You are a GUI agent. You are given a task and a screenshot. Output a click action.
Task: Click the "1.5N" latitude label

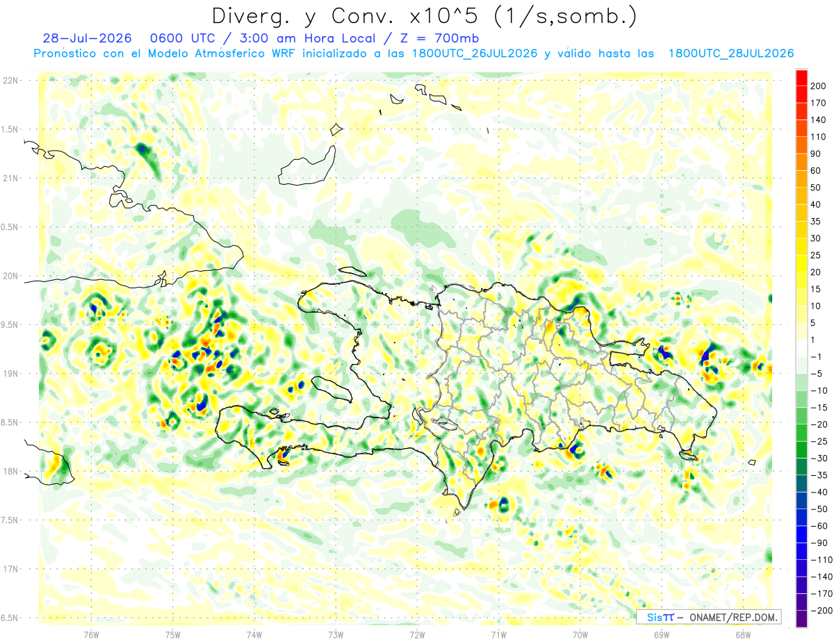pyautogui.click(x=10, y=129)
